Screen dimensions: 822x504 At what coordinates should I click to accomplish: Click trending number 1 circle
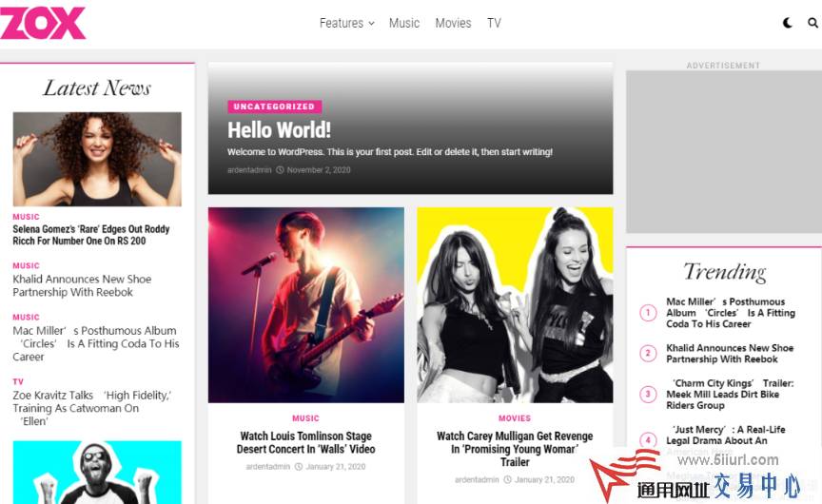648,313
